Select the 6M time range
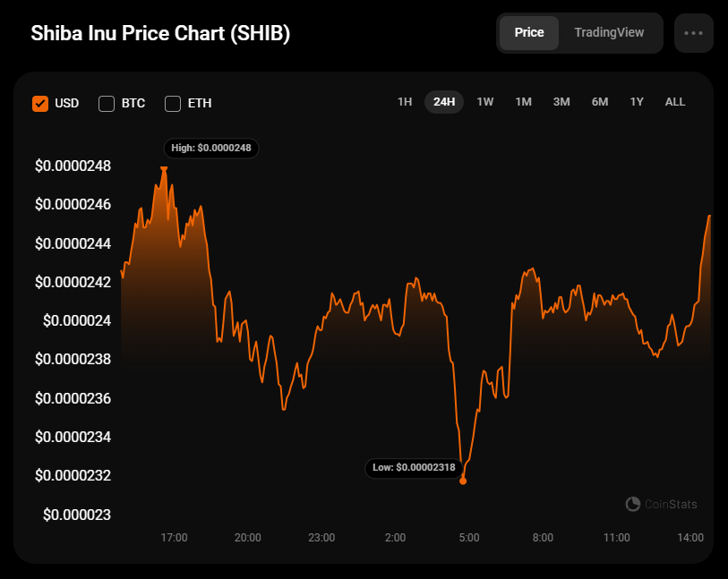Viewport: 728px width, 579px height. pos(600,102)
